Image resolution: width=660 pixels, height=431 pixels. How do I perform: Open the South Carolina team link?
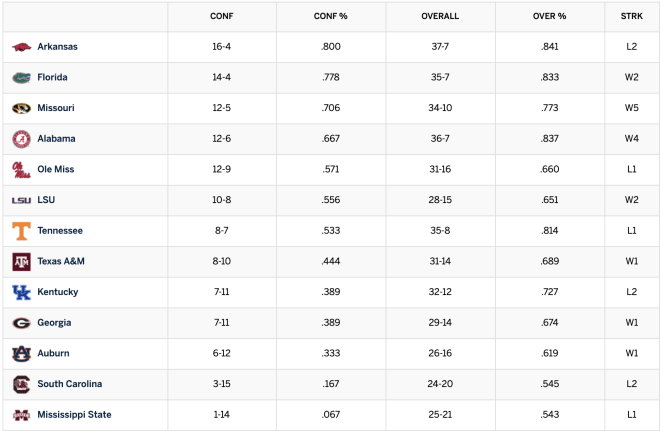pos(69,383)
